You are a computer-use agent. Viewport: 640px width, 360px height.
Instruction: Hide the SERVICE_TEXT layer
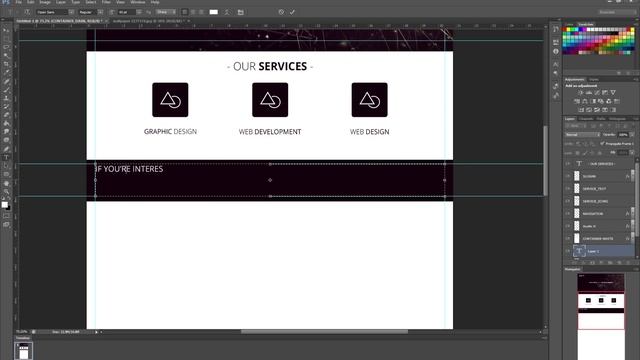[x=568, y=189]
